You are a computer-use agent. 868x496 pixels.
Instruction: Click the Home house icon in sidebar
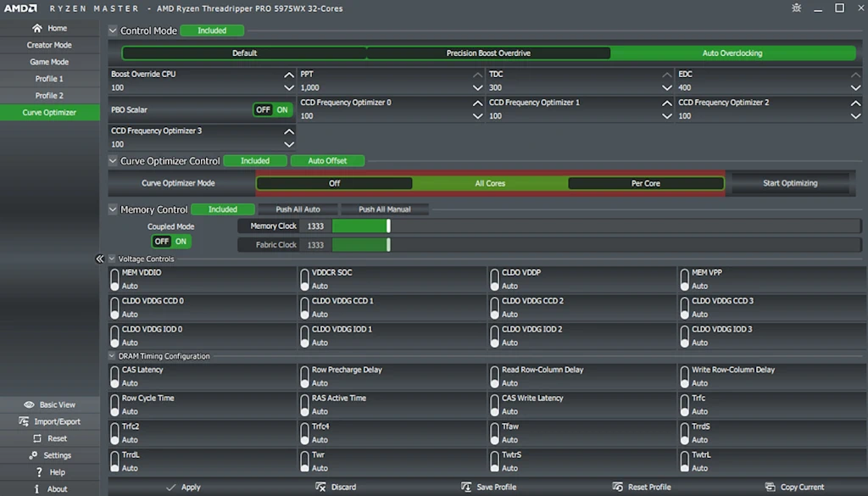(37, 28)
